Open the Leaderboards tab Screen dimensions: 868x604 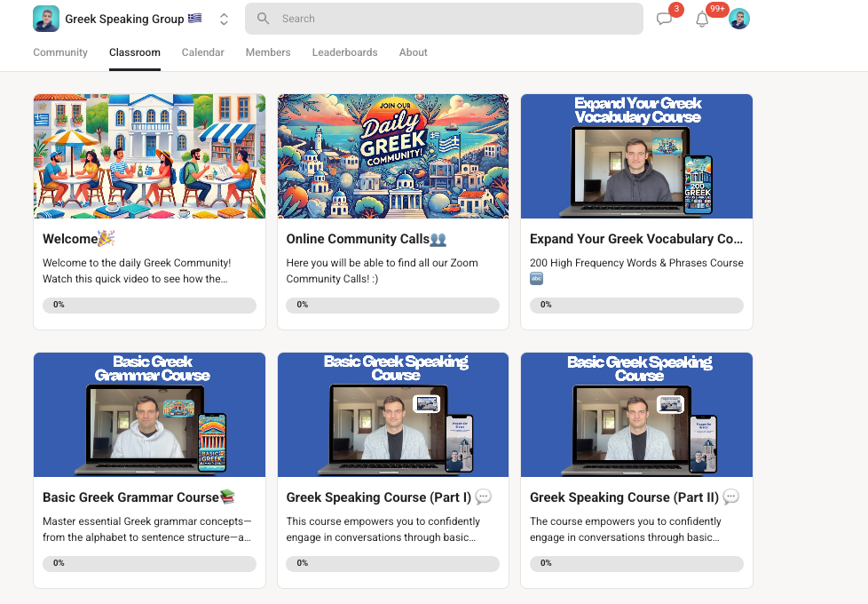pyautogui.click(x=344, y=52)
